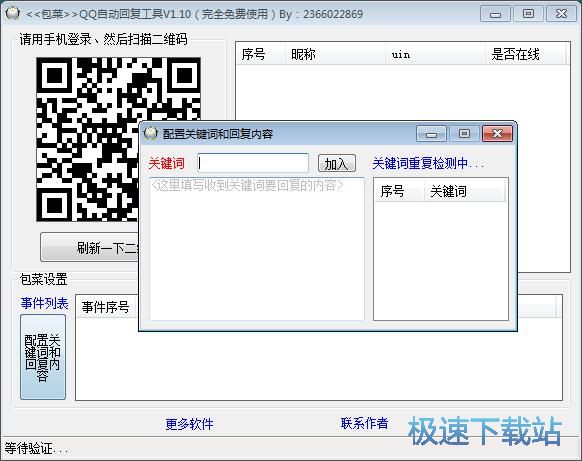The height and width of the screenshot is (461, 582).
Task: Close the main QQ自动回复工具 window
Action: pos(561,14)
